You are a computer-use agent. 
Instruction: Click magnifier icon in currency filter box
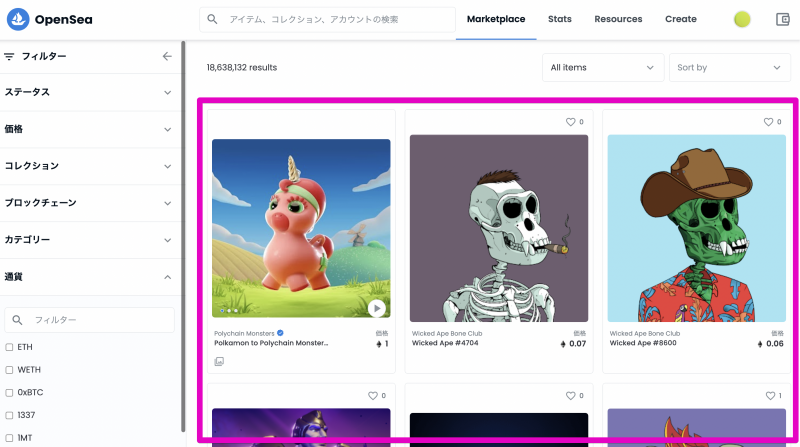pos(17,320)
